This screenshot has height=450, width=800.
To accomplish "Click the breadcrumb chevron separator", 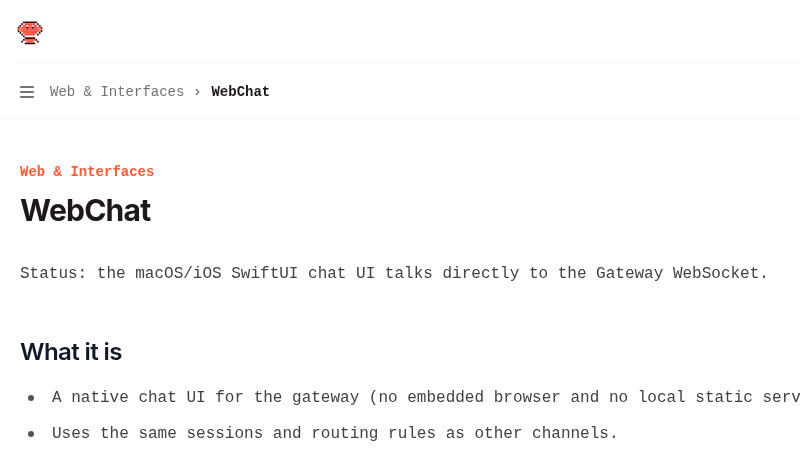I will click(x=197, y=92).
